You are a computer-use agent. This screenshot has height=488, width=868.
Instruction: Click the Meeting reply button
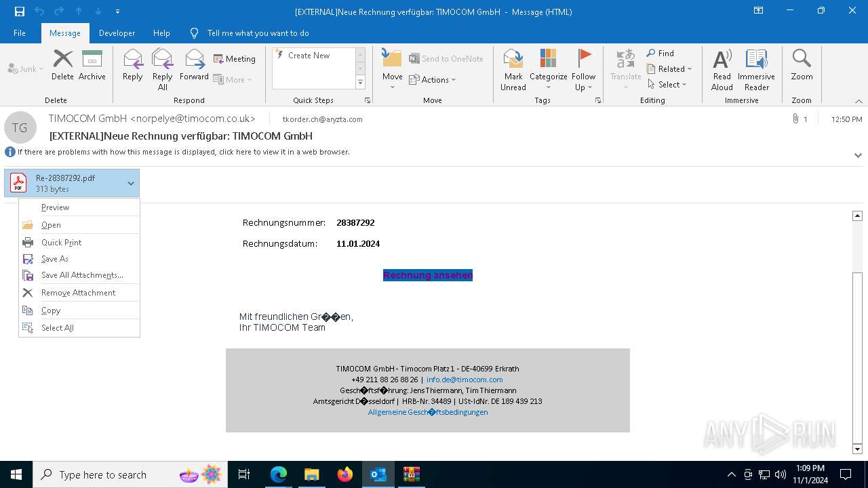[x=235, y=59]
